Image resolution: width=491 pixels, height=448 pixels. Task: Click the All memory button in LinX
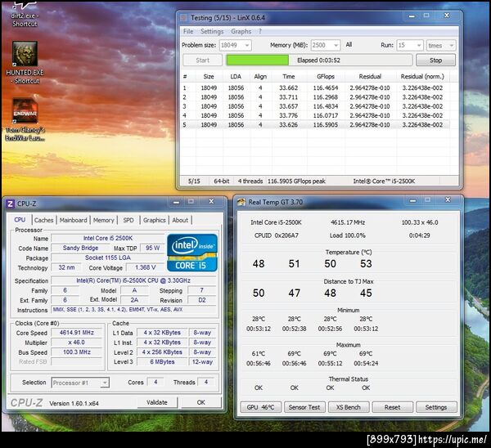(x=349, y=45)
